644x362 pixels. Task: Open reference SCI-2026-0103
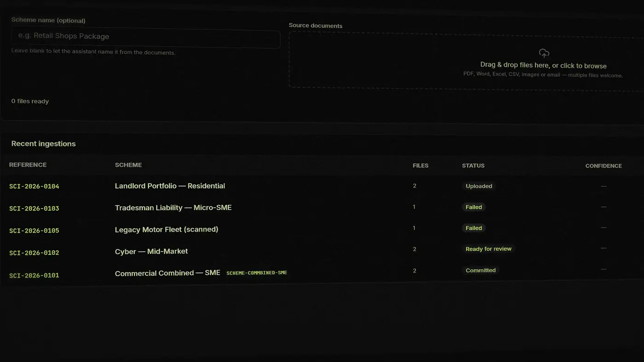tap(34, 209)
